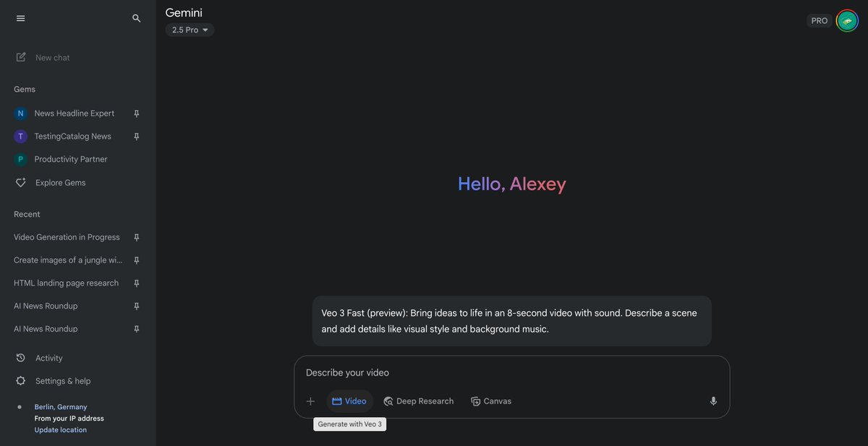This screenshot has width=868, height=446.
Task: Open search using the magnifier icon
Action: click(x=137, y=18)
